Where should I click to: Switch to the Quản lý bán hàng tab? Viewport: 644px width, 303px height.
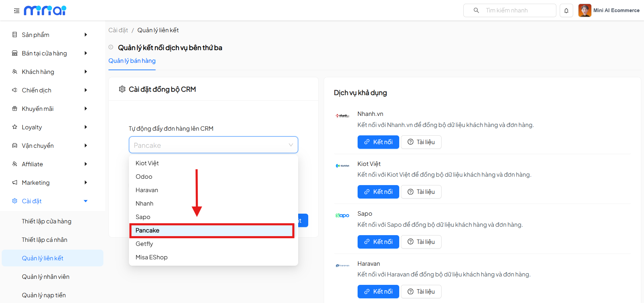(132, 61)
